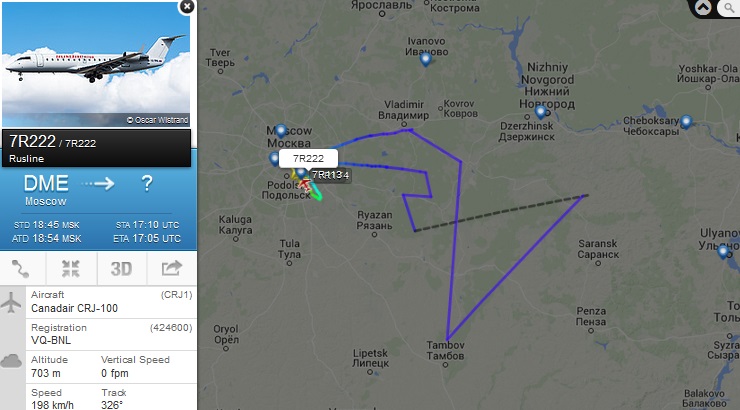Screen dimensions: 740x410
Task: Select the Cheboksary airport marker
Action: (686, 122)
